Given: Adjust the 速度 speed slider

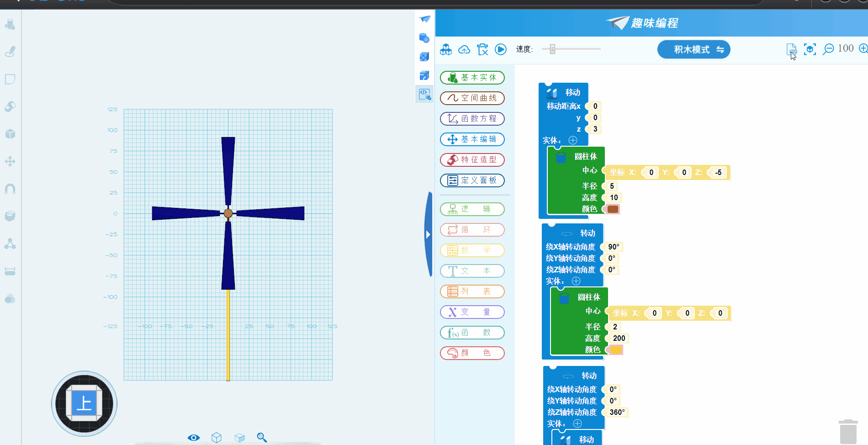Looking at the screenshot, I should point(552,49).
